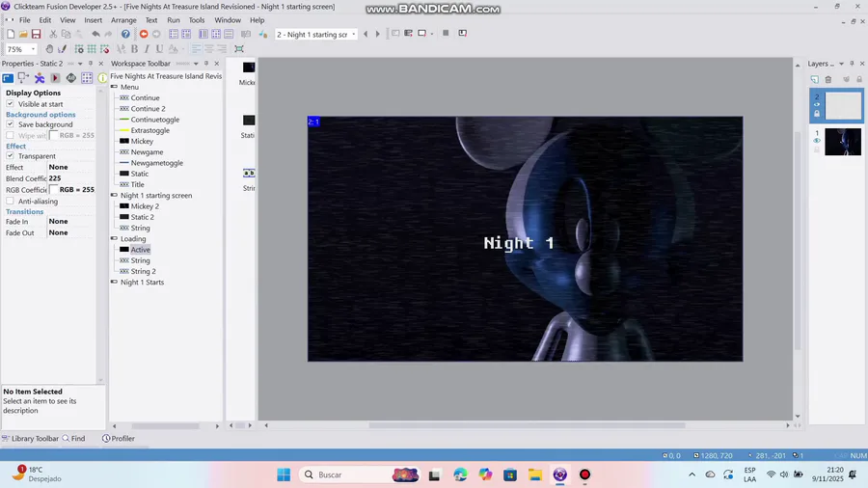Viewport: 868px width, 488px height.
Task: Select the hand pan tool
Action: point(49,49)
